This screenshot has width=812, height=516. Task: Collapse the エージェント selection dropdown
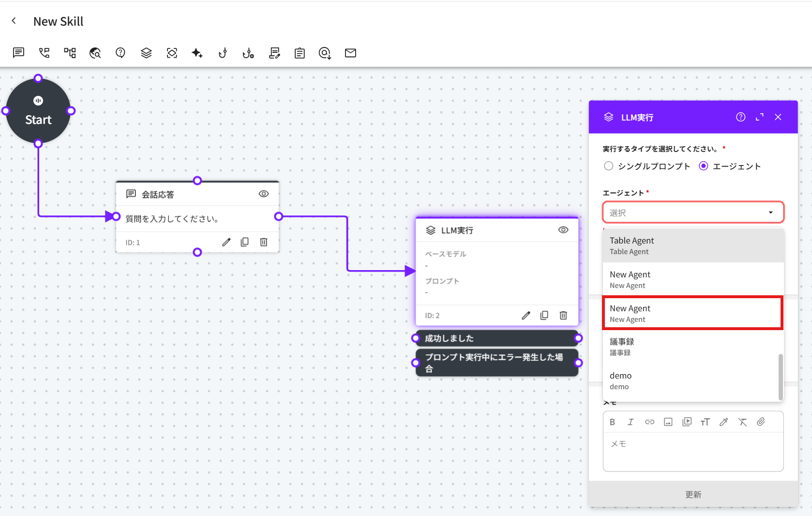(x=770, y=212)
